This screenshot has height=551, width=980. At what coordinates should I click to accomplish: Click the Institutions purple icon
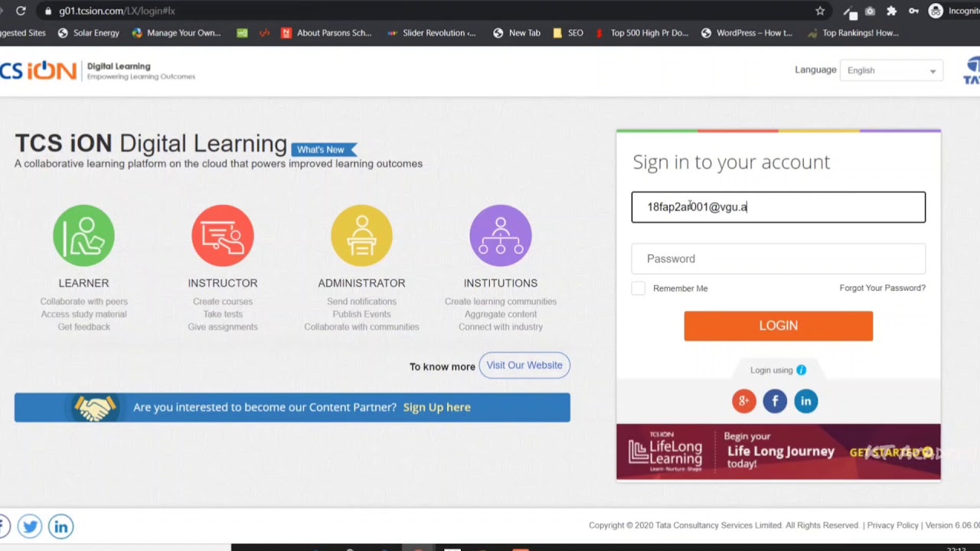(501, 236)
